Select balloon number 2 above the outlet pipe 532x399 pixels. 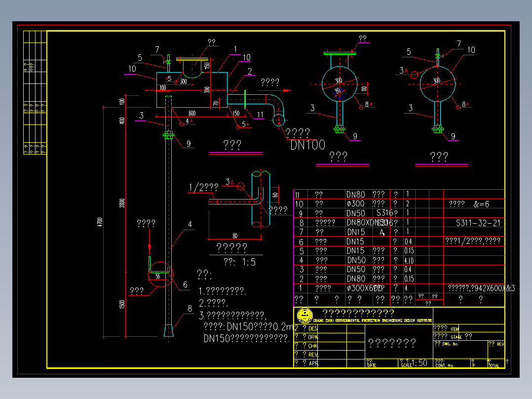coord(250,72)
